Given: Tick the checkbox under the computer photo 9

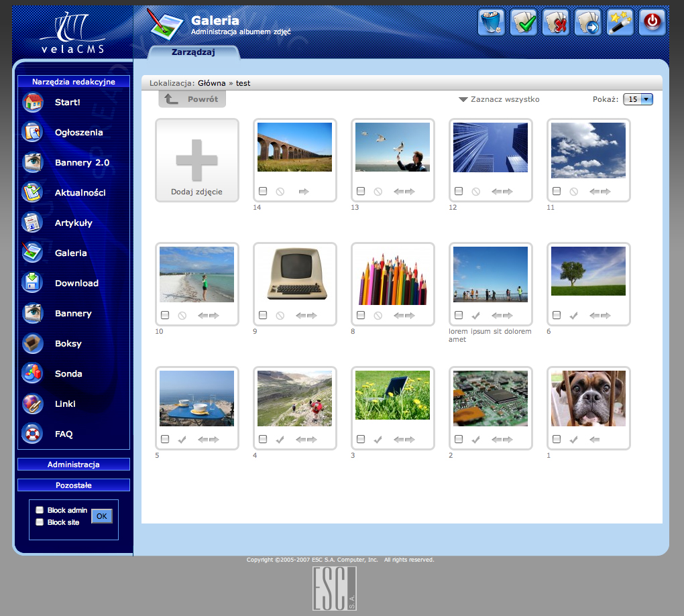Looking at the screenshot, I should click(263, 315).
